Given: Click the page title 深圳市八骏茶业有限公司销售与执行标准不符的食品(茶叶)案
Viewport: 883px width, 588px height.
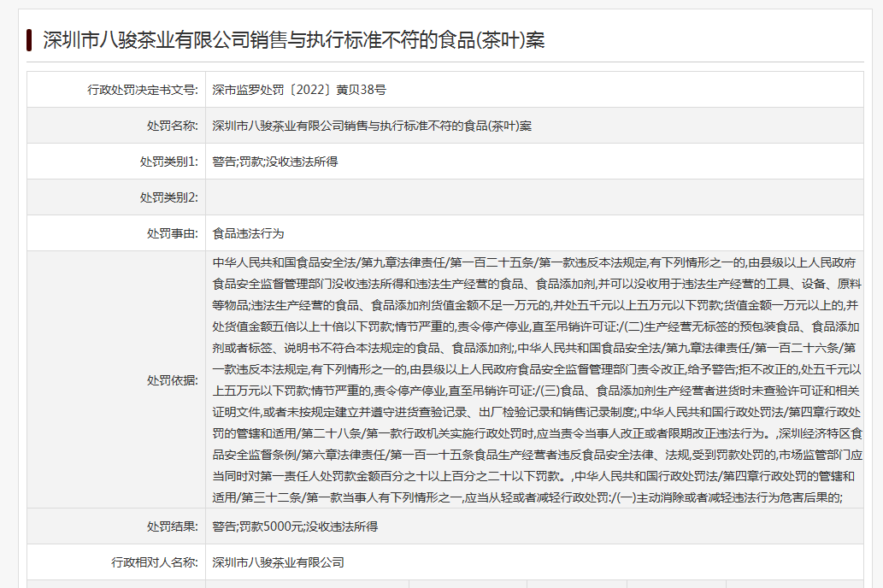Looking at the screenshot, I should click(293, 40).
